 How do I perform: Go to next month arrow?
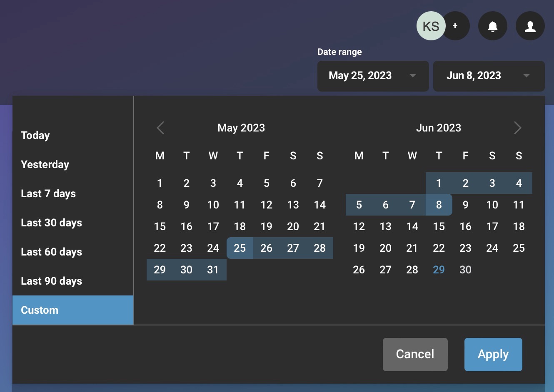(517, 128)
